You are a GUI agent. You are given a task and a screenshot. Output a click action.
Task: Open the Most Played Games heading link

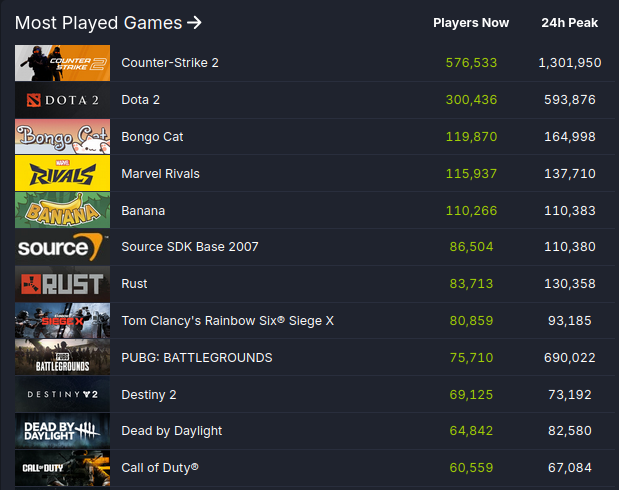point(108,23)
